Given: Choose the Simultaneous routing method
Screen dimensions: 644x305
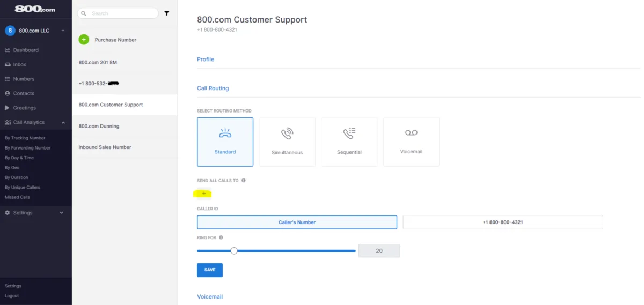Looking at the screenshot, I should pos(287,142).
